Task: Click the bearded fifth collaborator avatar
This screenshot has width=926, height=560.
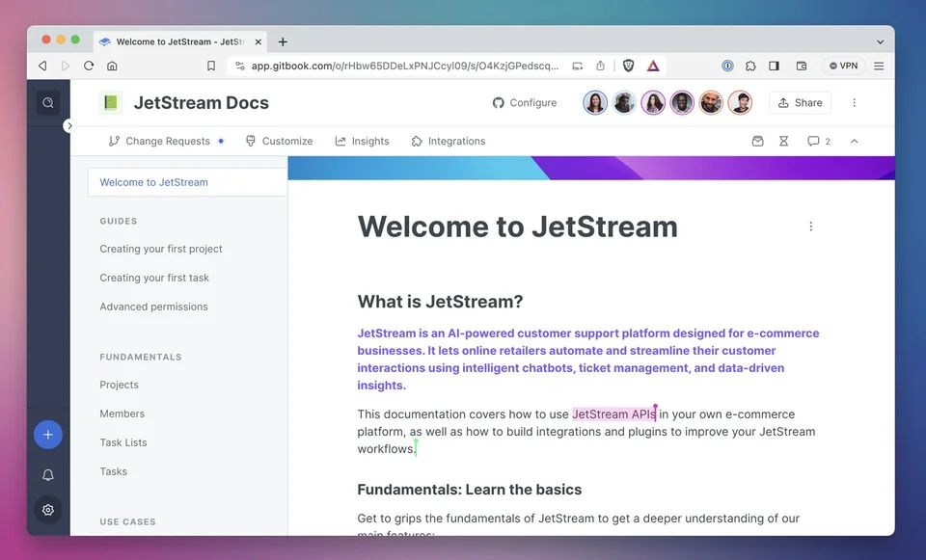Action: pyautogui.click(x=711, y=103)
